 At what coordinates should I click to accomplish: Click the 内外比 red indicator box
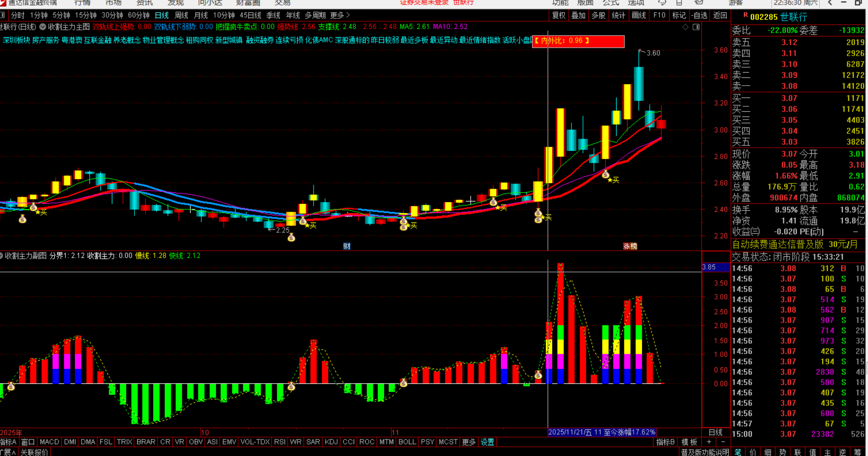point(578,41)
